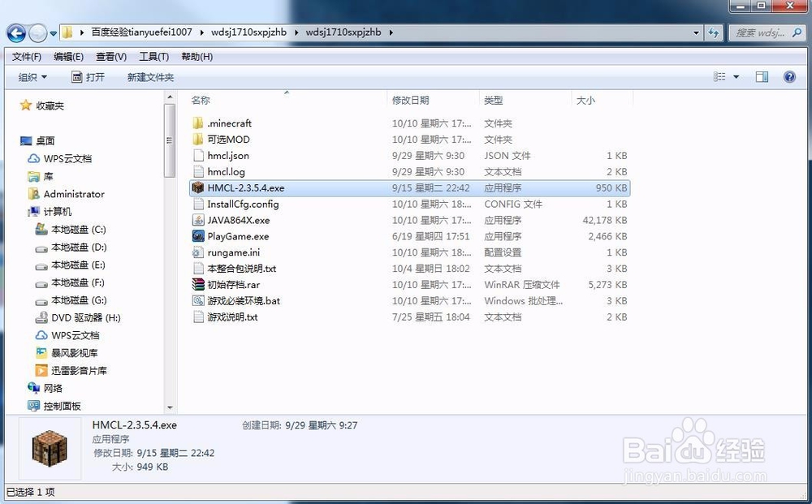Open the 帮助(H) menu
The width and height of the screenshot is (812, 504).
point(197,56)
